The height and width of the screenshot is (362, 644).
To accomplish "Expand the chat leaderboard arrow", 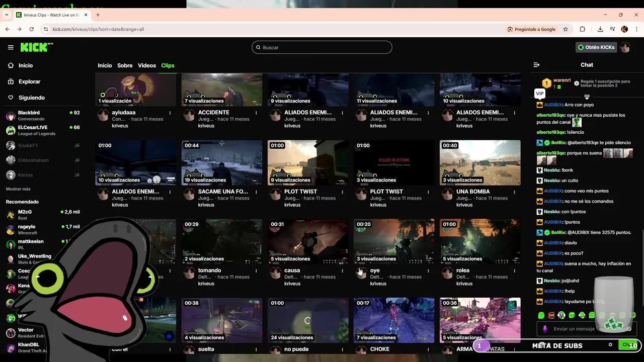I will coord(587,97).
